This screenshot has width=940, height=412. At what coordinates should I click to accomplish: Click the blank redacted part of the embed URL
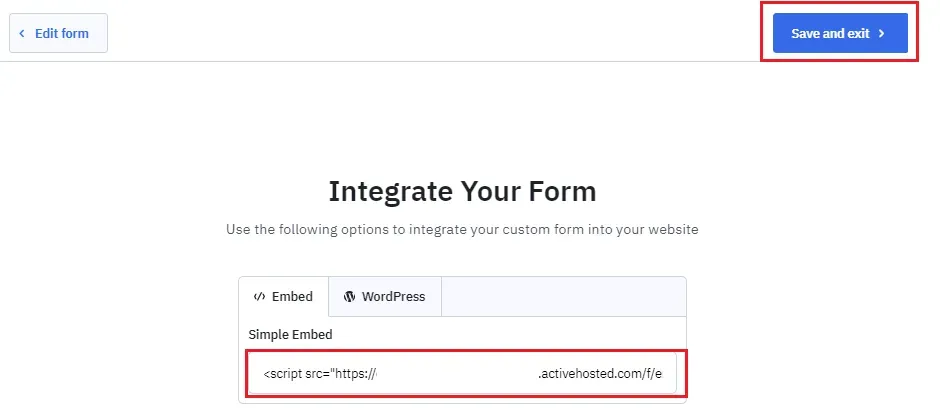pyautogui.click(x=457, y=374)
